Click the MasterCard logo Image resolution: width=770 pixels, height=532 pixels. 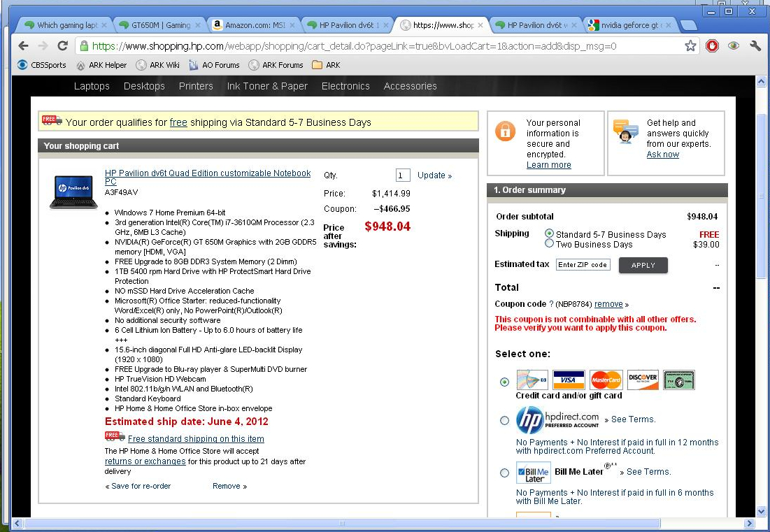pos(606,380)
